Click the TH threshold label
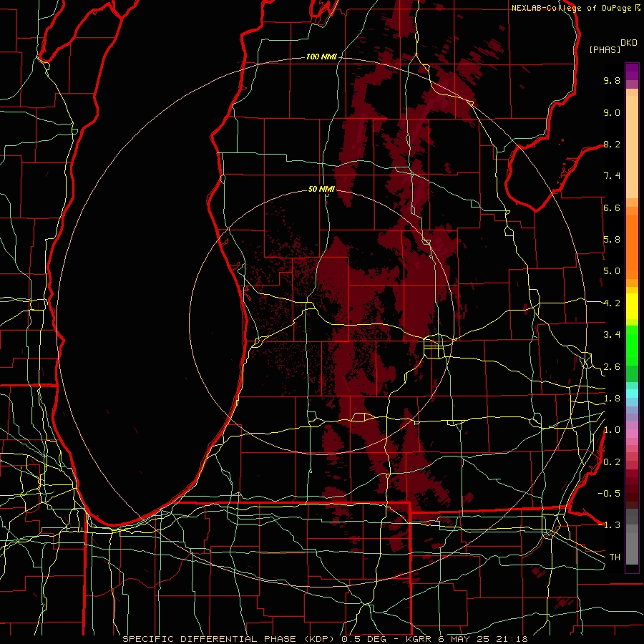The image size is (644, 644). (615, 557)
